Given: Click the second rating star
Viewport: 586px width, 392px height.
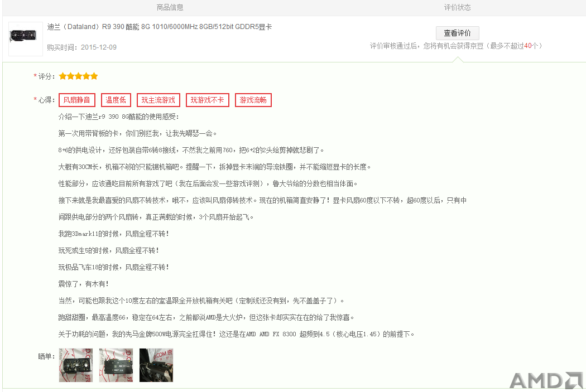Looking at the screenshot, I should (71, 76).
